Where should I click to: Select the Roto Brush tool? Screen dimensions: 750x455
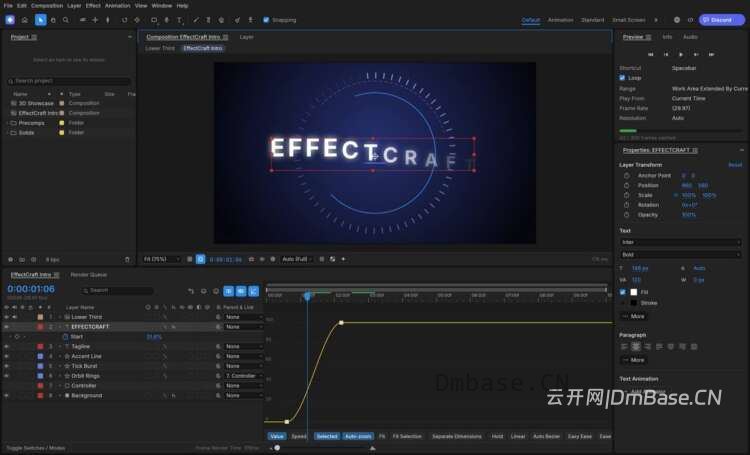tap(237, 20)
